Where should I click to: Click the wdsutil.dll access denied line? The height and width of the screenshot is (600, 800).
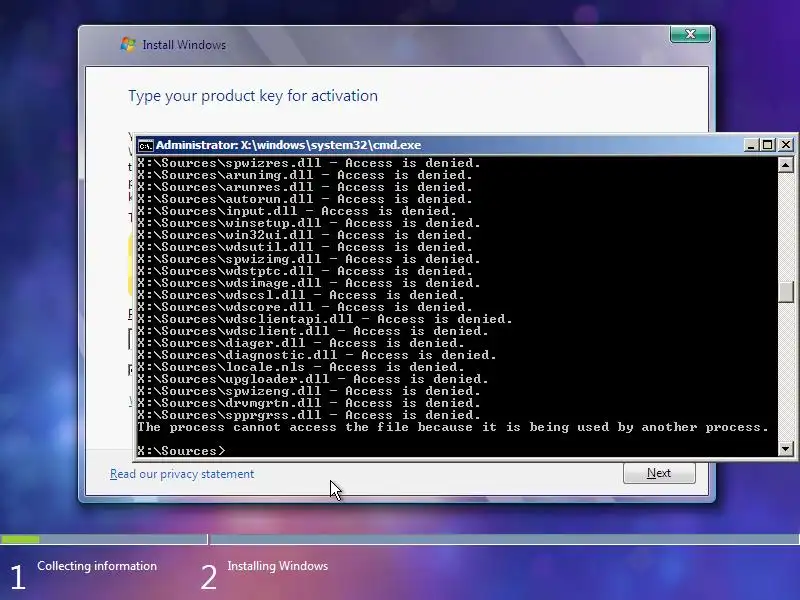[x=305, y=247]
